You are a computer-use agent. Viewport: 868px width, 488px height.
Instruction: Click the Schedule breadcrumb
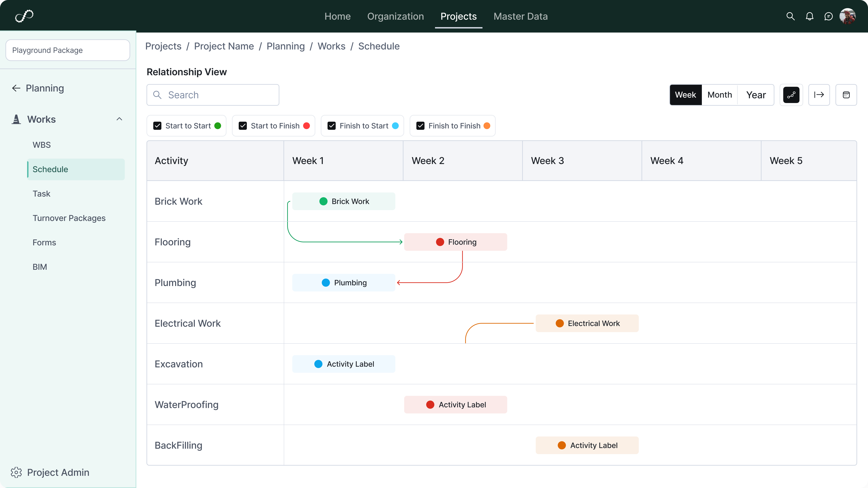379,46
